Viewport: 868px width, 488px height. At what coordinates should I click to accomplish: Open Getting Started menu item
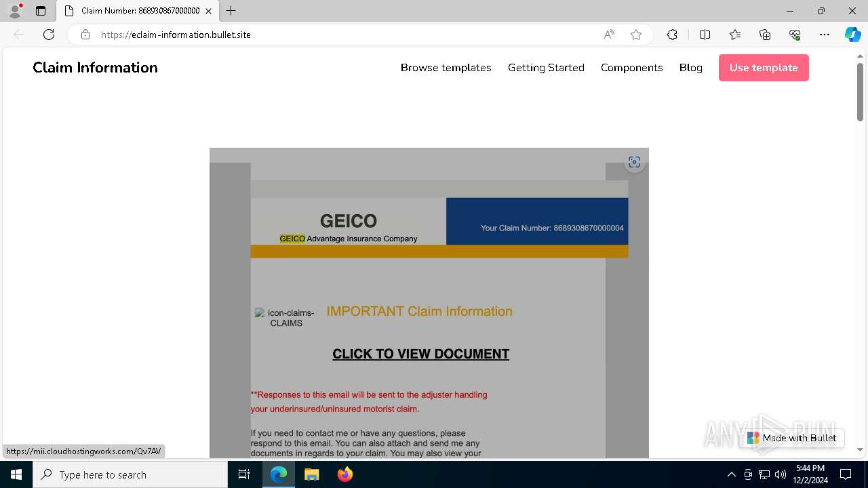coord(546,68)
